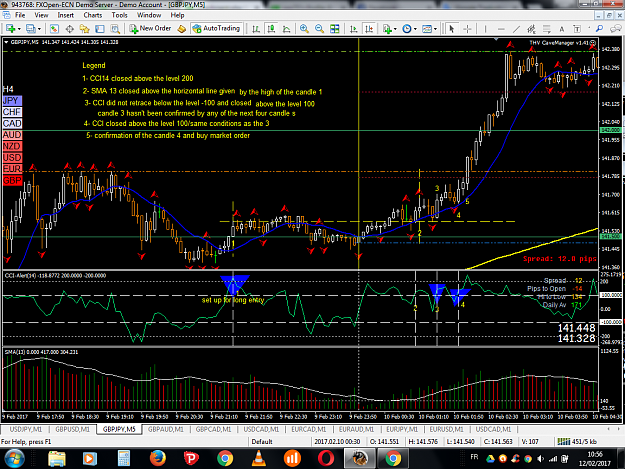Open the Insert menu
625x469 pixels.
(x=65, y=15)
